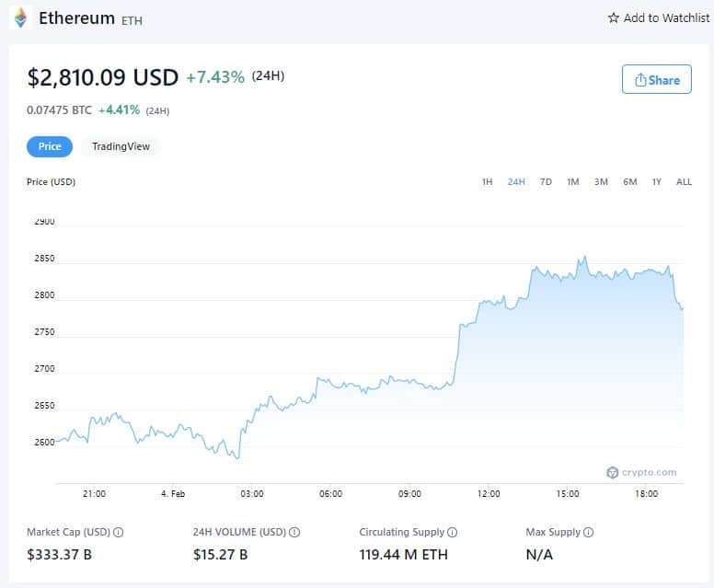This screenshot has height=588, width=714.
Task: Click the Ethereum logo icon
Action: coord(20,17)
